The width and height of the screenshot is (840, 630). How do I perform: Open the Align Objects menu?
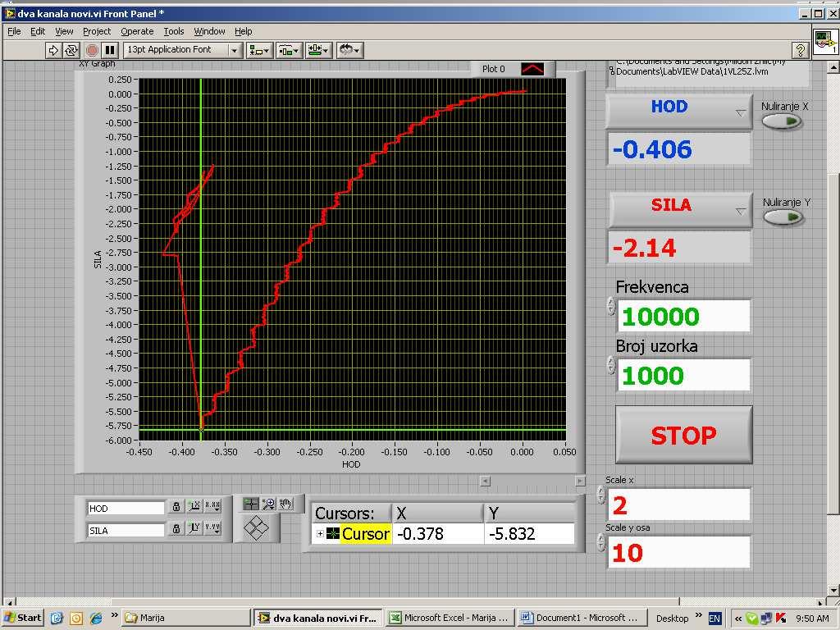(260, 50)
